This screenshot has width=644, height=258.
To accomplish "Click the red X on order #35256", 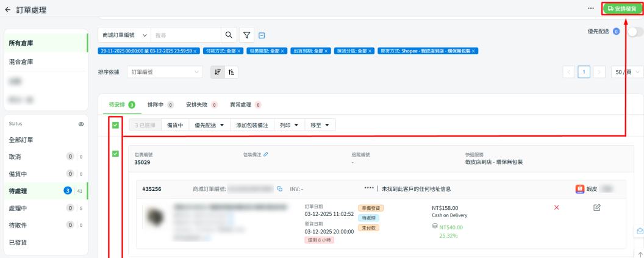I will point(556,208).
